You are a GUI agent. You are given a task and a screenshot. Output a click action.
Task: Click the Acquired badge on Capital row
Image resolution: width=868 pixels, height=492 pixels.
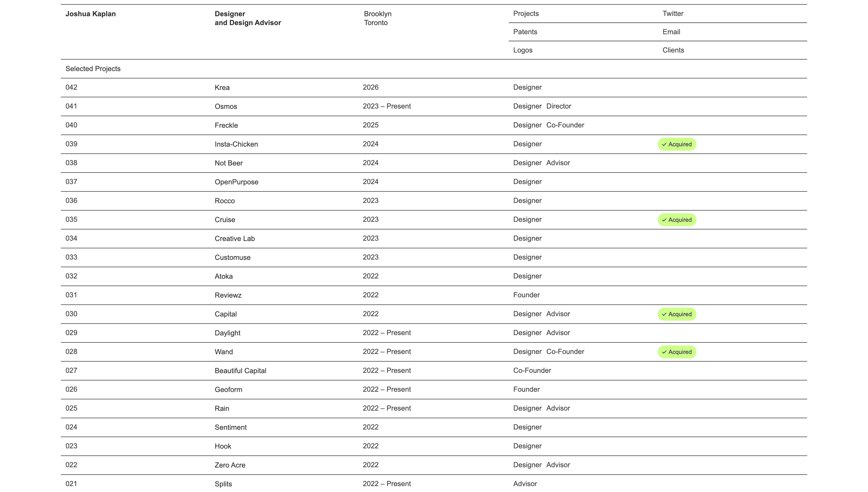pyautogui.click(x=677, y=314)
